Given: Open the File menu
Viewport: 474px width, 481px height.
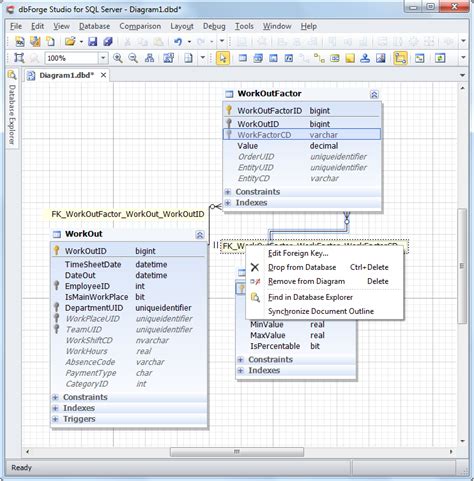Looking at the screenshot, I should coord(16,26).
